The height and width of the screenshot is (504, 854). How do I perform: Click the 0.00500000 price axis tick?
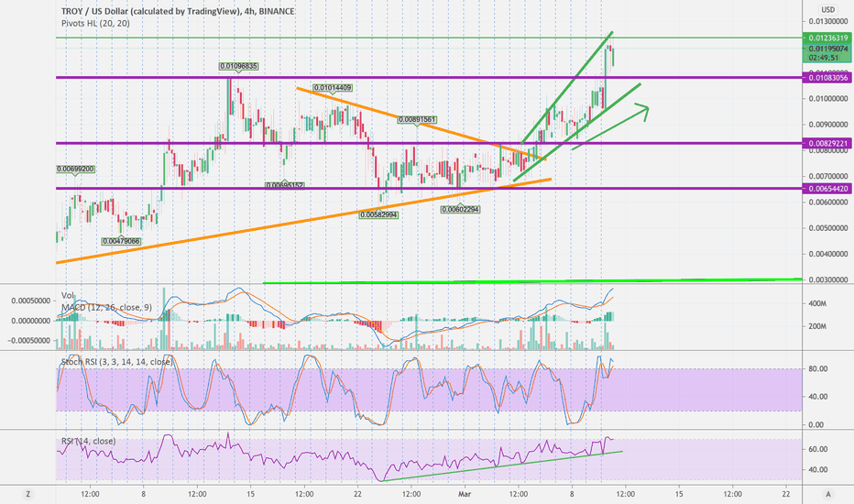(827, 228)
